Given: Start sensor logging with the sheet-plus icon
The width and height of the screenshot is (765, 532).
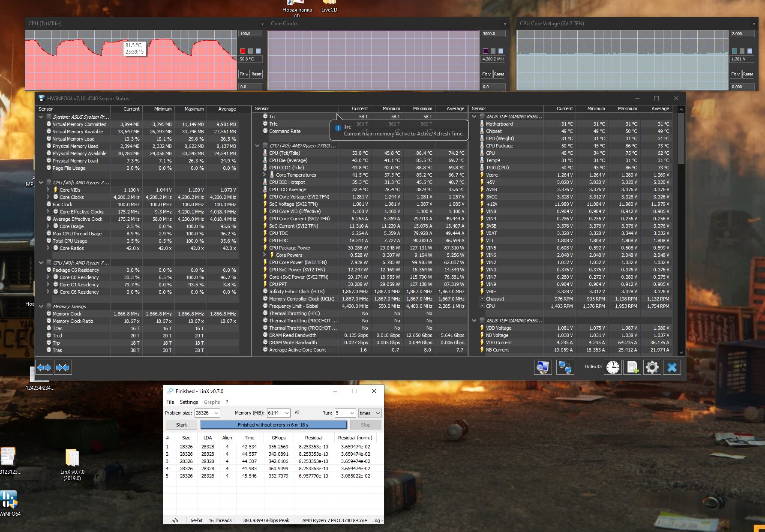Looking at the screenshot, I should tap(633, 367).
